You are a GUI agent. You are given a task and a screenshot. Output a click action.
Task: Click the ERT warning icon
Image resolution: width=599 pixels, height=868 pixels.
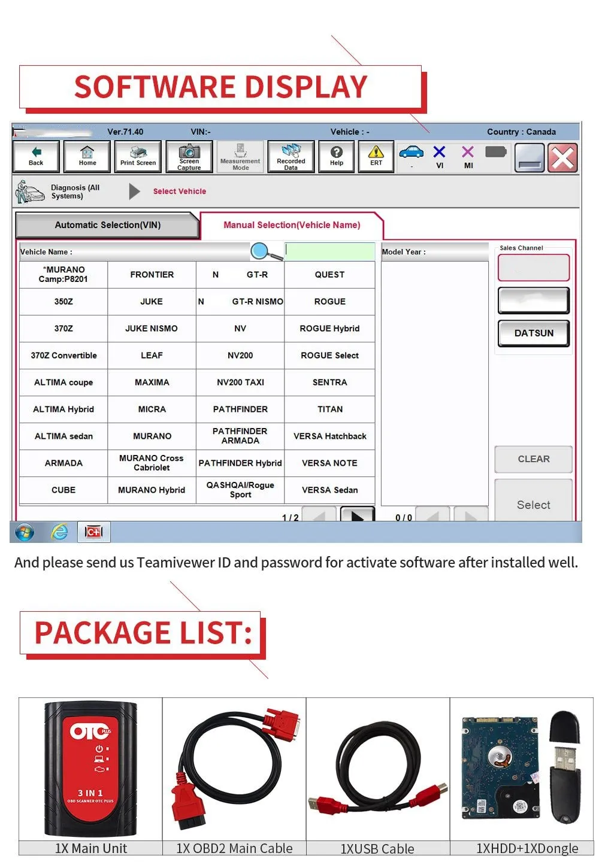click(x=376, y=156)
